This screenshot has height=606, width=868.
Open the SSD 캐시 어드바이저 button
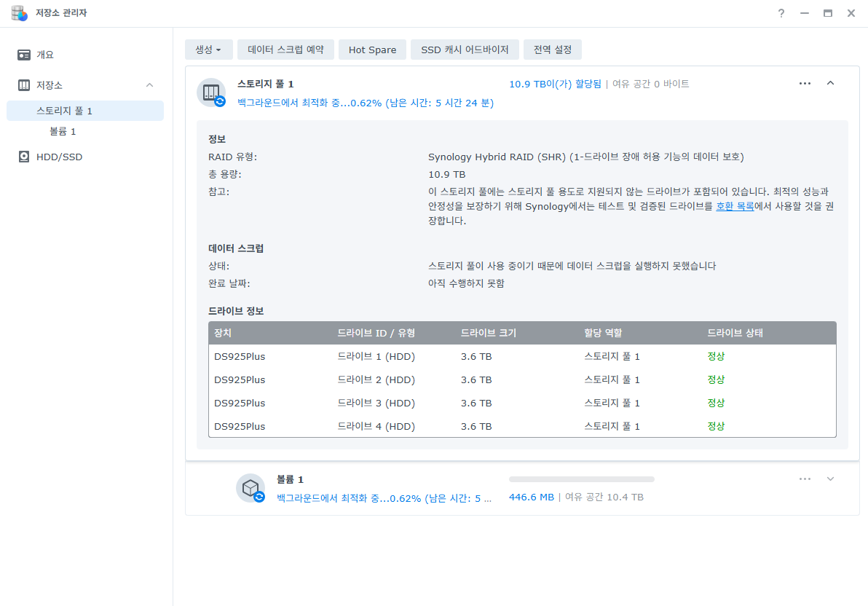[465, 50]
